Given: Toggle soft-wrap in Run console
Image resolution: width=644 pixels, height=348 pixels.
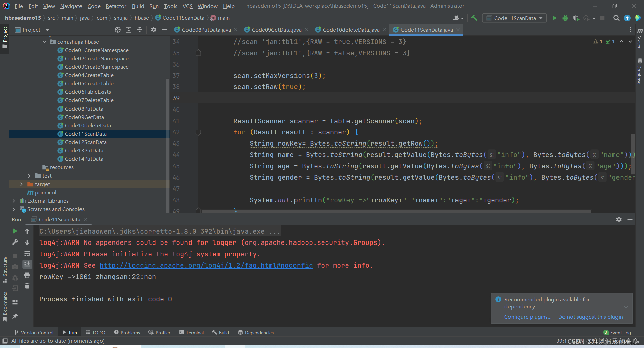Looking at the screenshot, I should [x=27, y=253].
